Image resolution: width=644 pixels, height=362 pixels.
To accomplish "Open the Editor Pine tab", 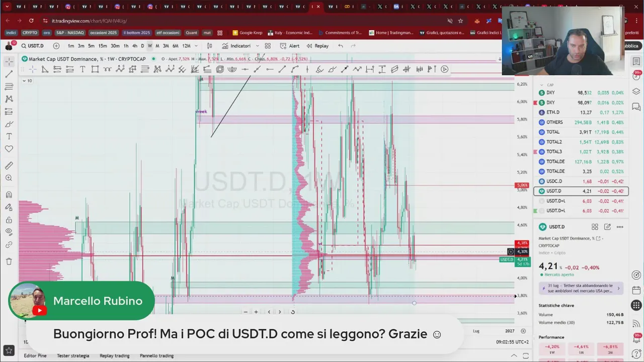I will 35,355.
